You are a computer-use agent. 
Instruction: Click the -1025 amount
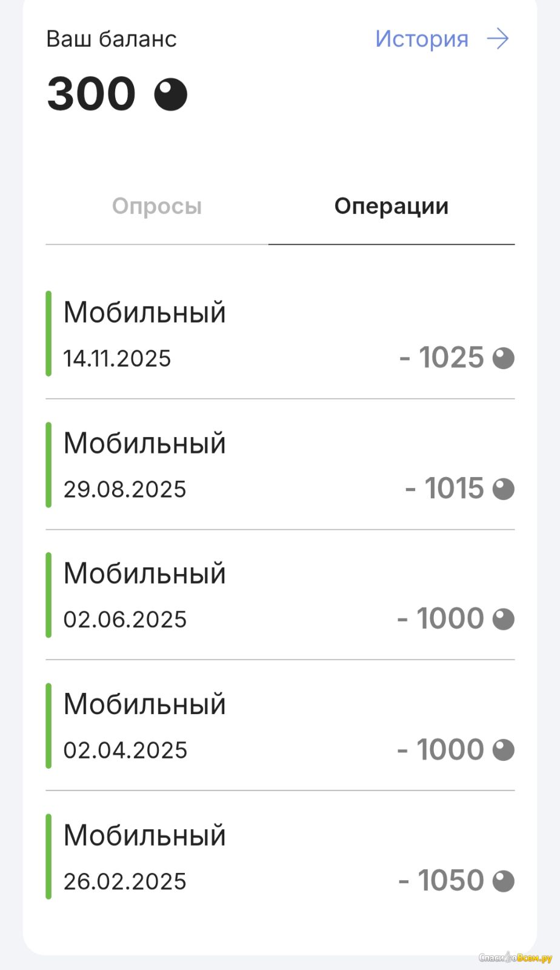[442, 358]
